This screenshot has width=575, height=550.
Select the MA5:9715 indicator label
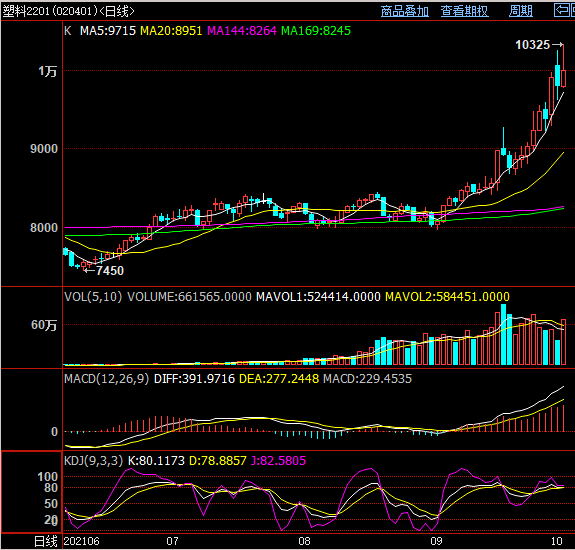click(108, 31)
